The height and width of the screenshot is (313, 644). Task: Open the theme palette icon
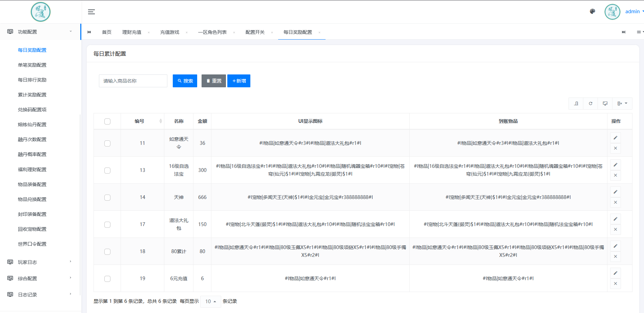593,11
